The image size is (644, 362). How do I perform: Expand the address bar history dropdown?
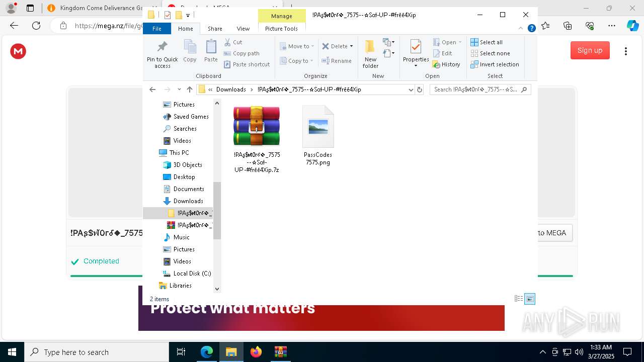click(411, 89)
